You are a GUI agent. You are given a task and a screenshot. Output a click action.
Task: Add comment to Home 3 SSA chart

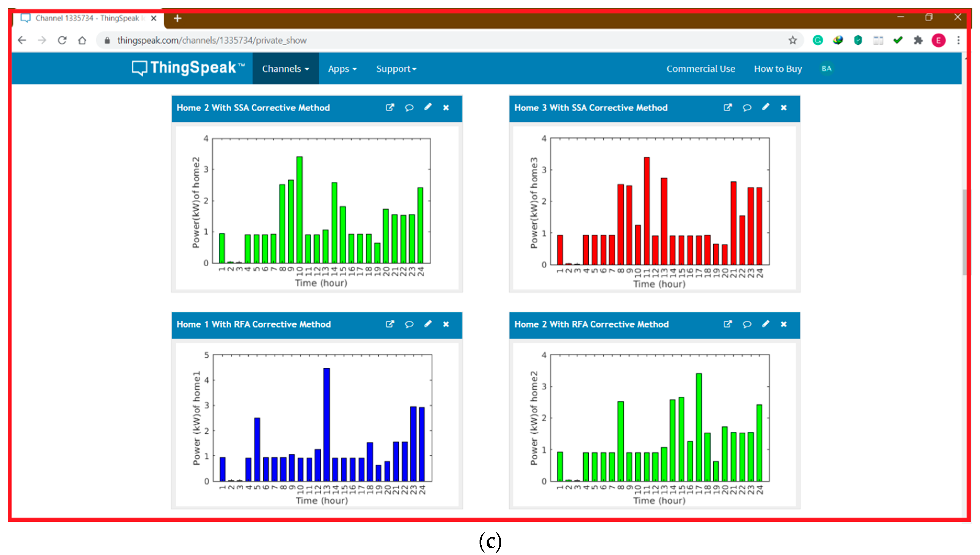[747, 108]
